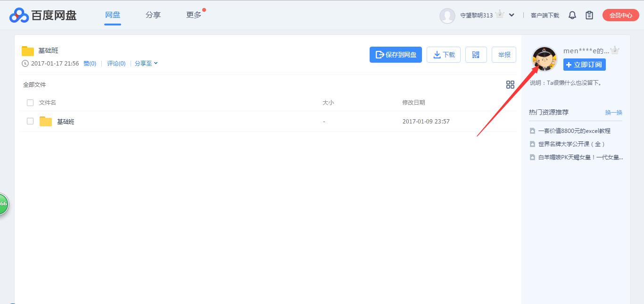Click the yellow folder icon of 基础班
The image size is (644, 304).
tap(45, 121)
